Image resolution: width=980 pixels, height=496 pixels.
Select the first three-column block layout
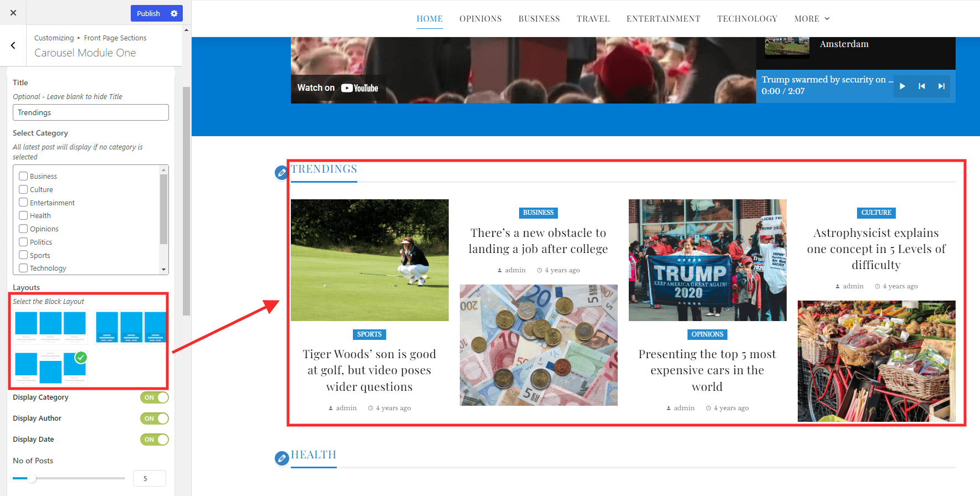tap(50, 327)
